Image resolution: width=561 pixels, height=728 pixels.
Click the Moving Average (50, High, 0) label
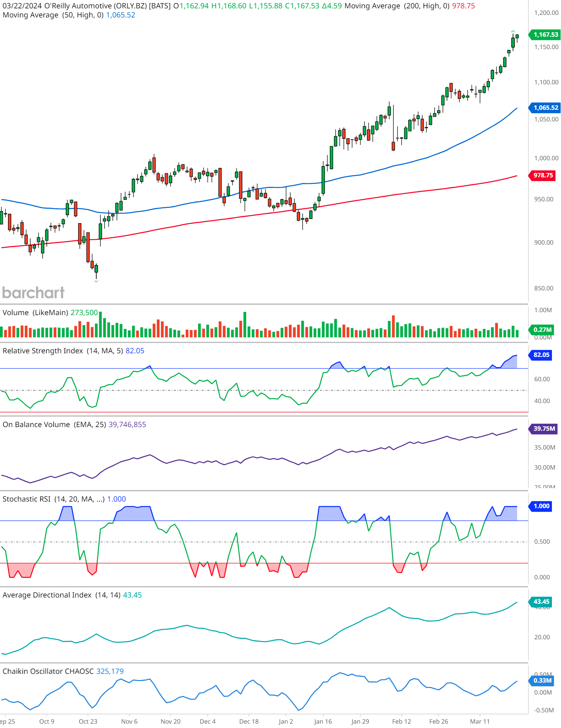click(x=53, y=15)
